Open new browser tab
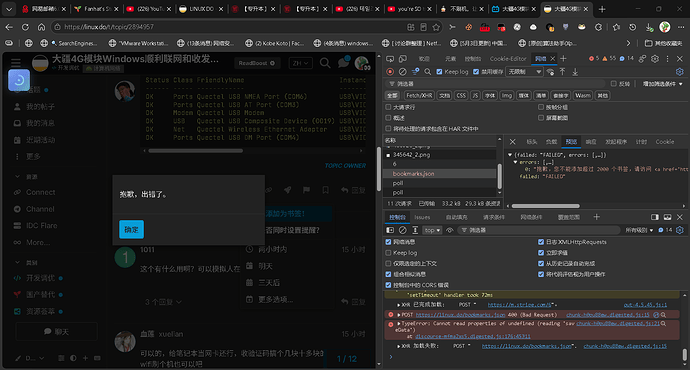Viewport: 690px width, 370px height. click(x=602, y=9)
